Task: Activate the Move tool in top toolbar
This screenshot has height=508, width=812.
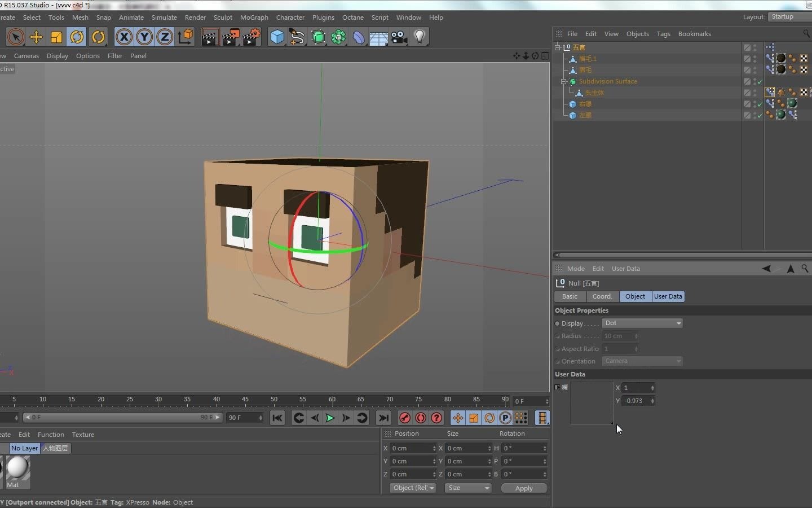Action: pos(36,37)
